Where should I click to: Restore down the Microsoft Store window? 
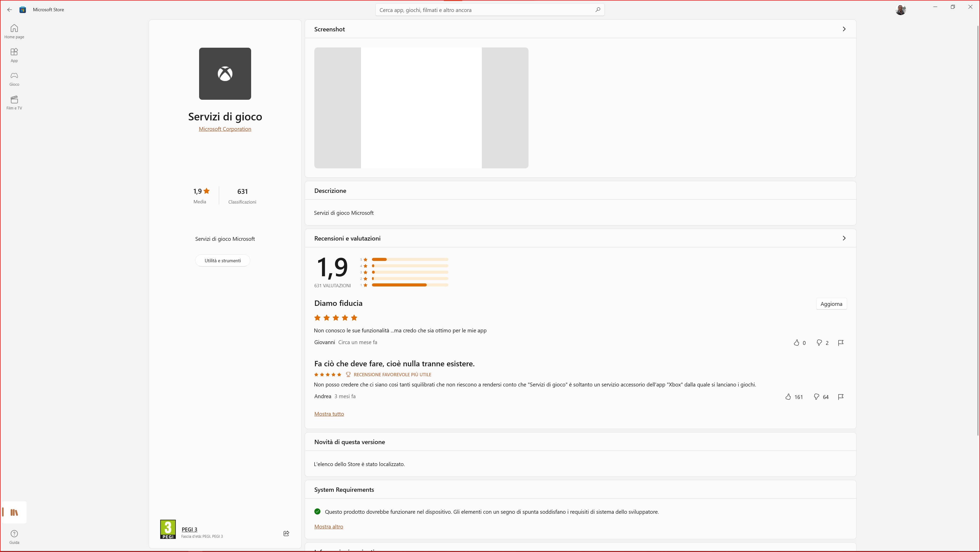[953, 7]
